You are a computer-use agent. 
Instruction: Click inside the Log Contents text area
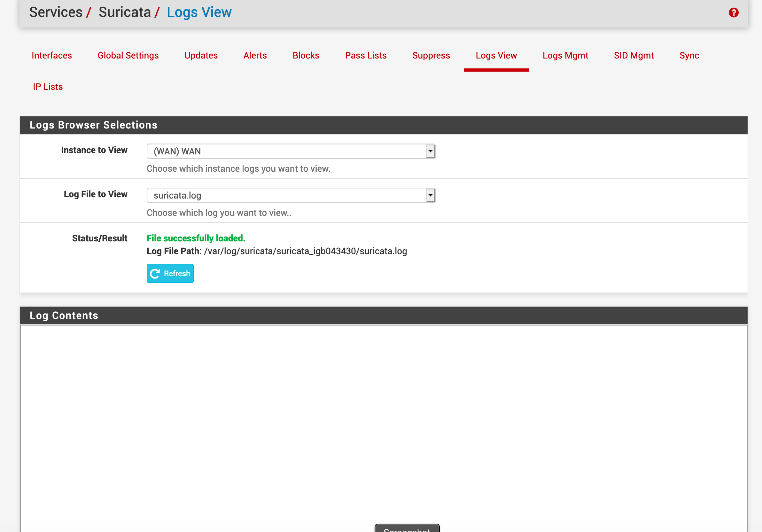point(384,428)
